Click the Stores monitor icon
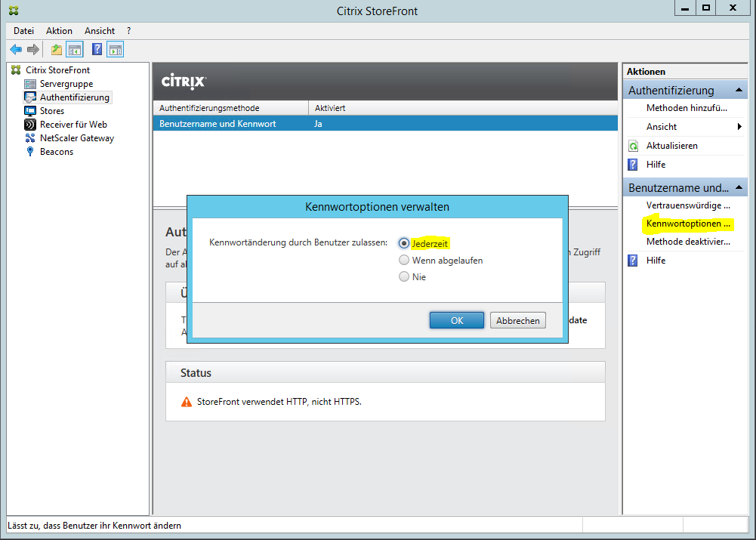The width and height of the screenshot is (756, 540). point(30,111)
